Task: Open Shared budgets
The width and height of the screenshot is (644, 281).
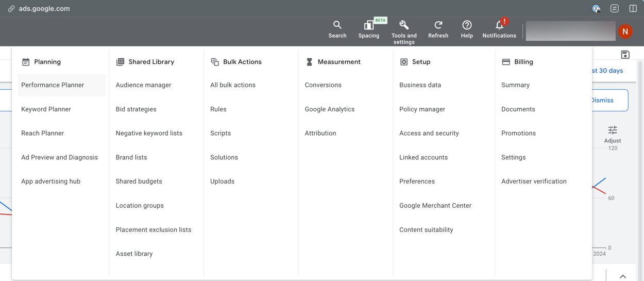Action: pyautogui.click(x=139, y=181)
